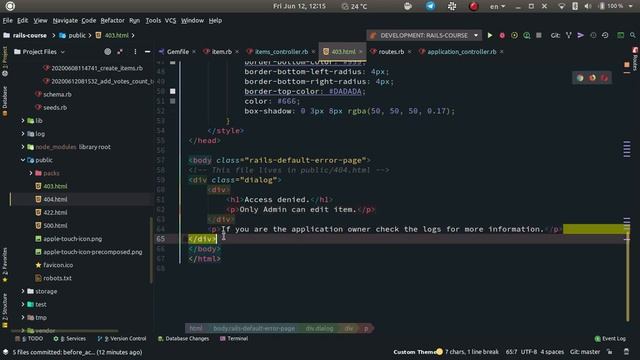640x360 pixels.
Task: Open the Tools menu
Action: (153, 20)
